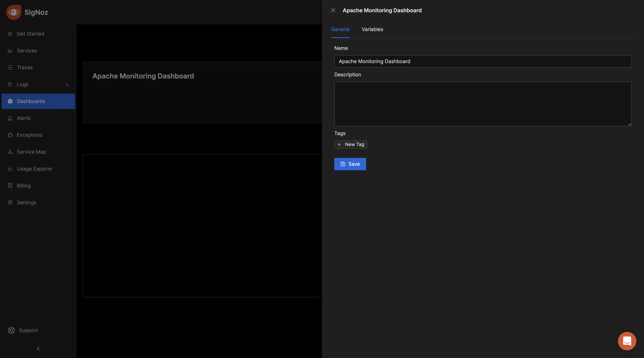Open Alerts in the sidebar

(38, 118)
